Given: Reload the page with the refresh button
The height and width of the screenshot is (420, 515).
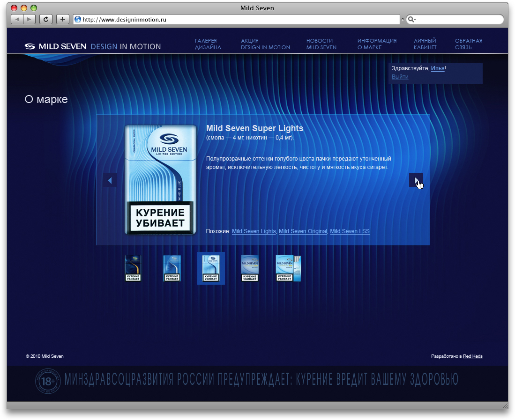Looking at the screenshot, I should [x=46, y=19].
